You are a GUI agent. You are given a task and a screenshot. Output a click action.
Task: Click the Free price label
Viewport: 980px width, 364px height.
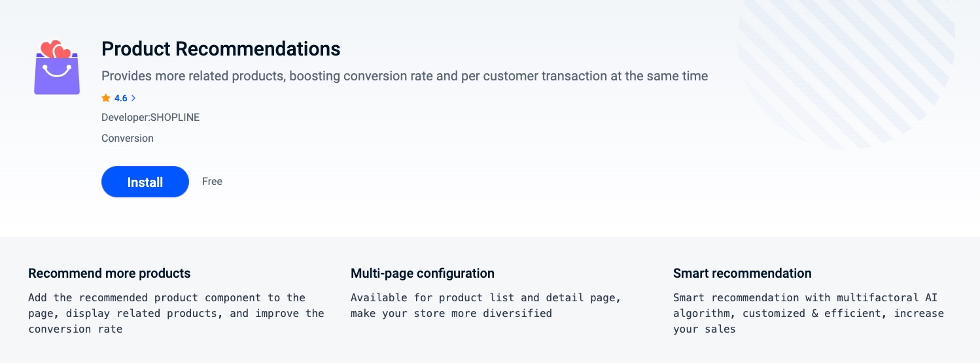tap(212, 181)
